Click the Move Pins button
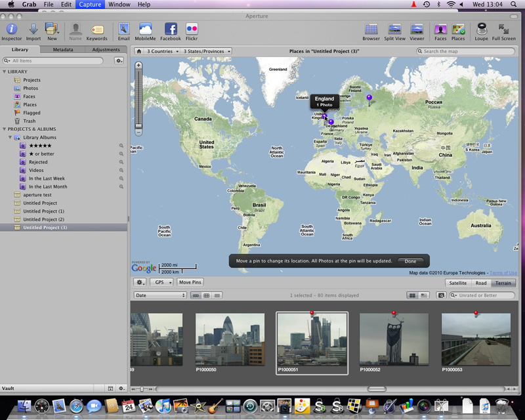 [190, 282]
